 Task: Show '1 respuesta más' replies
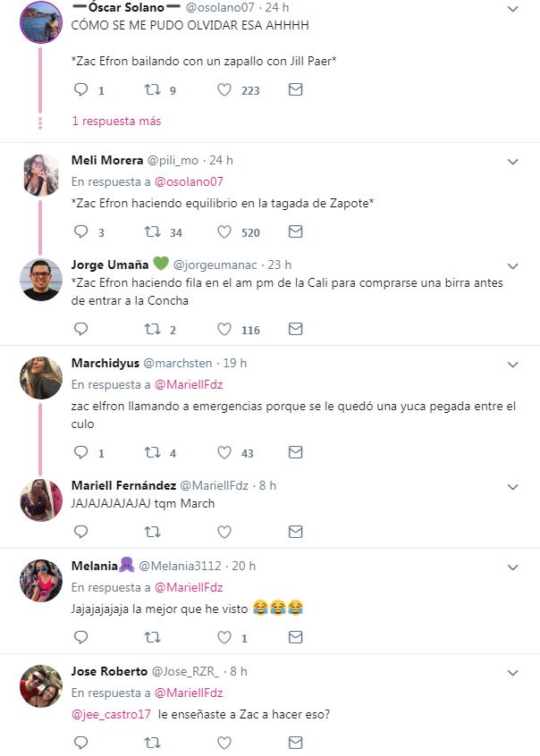click(116, 121)
